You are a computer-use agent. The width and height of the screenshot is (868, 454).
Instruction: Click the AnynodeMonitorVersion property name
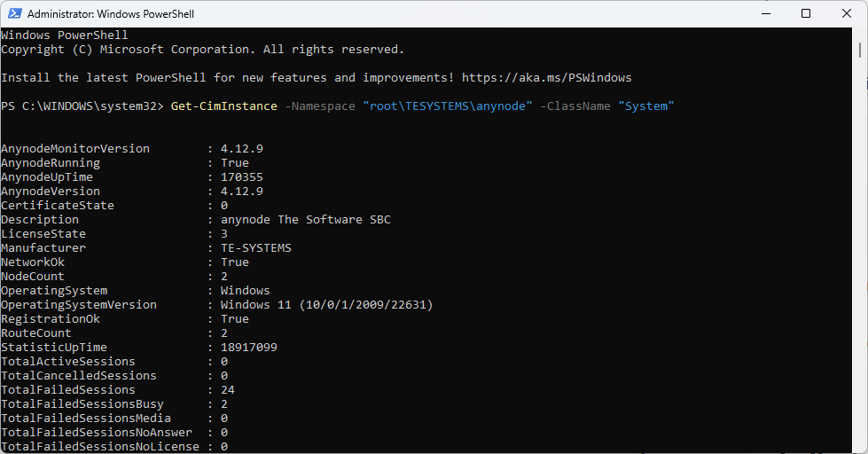point(75,148)
